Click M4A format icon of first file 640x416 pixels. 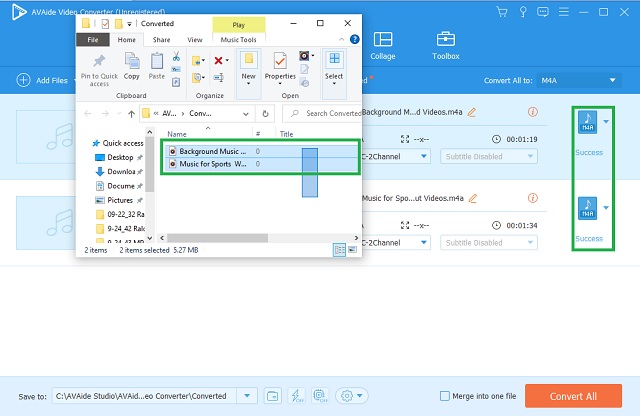(587, 122)
